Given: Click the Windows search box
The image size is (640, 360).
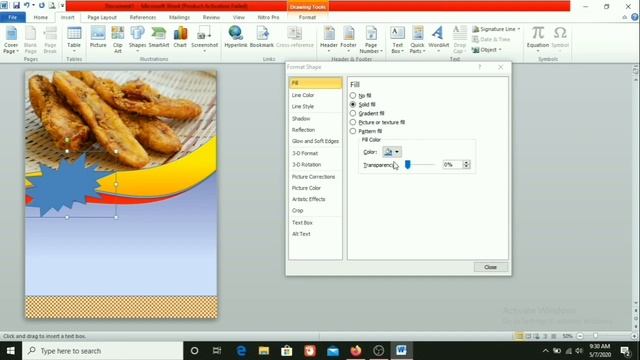Looking at the screenshot, I should click(x=102, y=351).
